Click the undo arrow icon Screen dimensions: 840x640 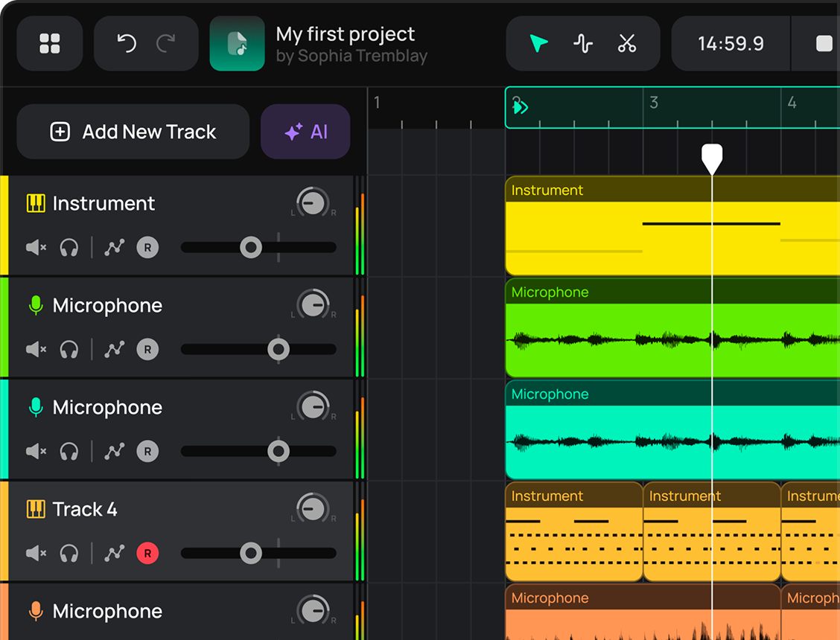pos(127,44)
